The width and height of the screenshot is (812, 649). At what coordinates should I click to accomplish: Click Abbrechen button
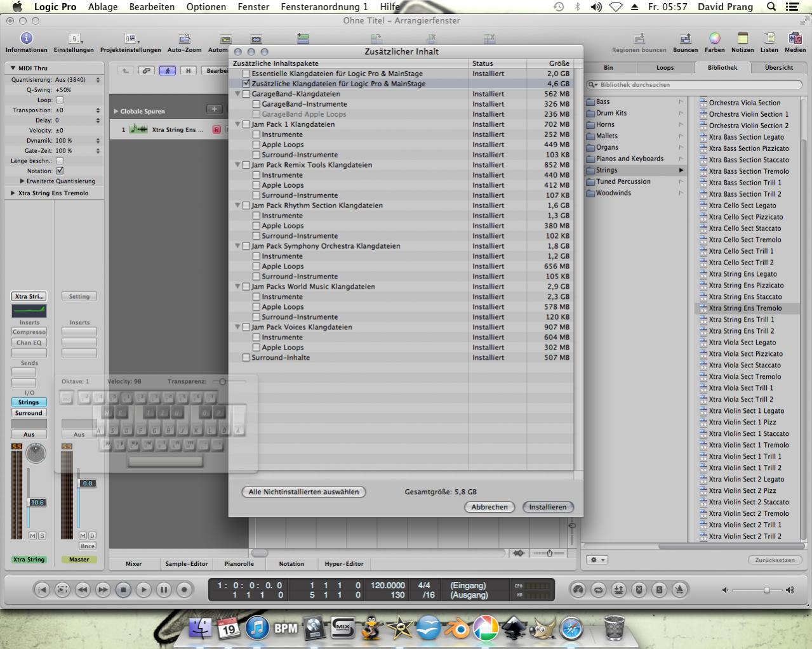(489, 507)
